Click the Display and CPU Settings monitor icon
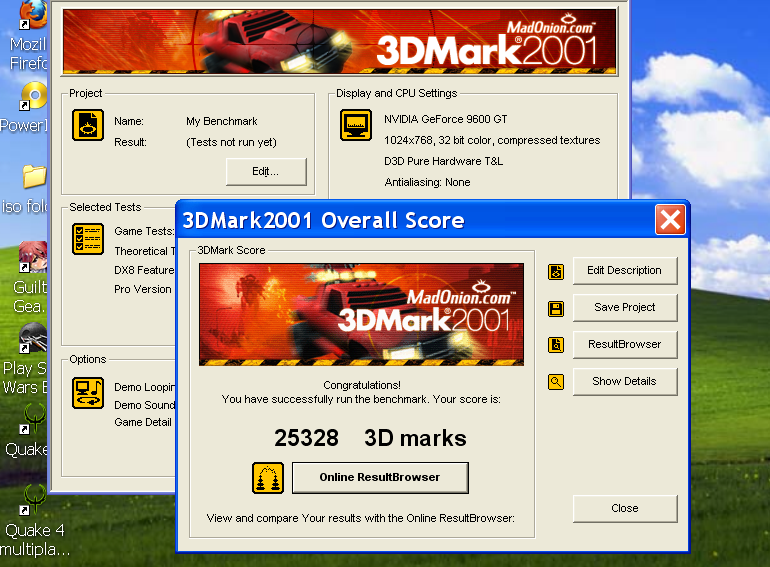770x567 pixels. pos(356,125)
